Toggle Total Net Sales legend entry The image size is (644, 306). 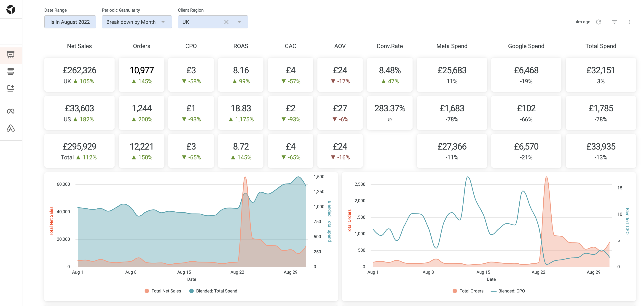point(163,291)
